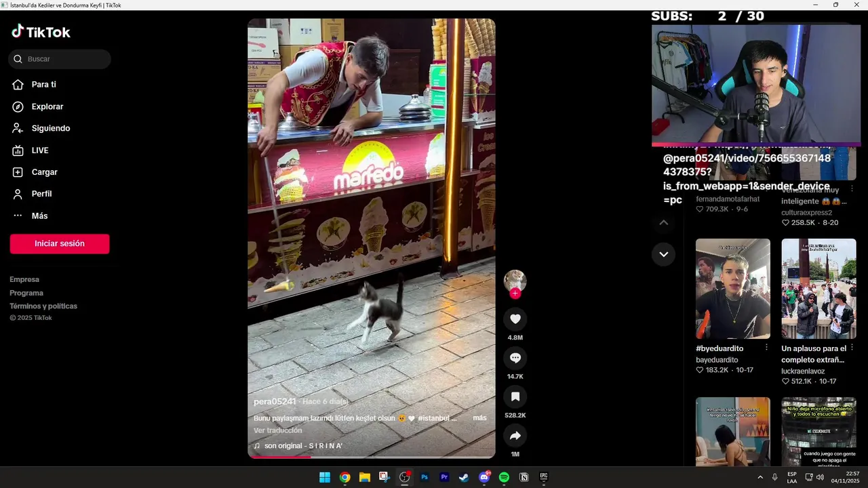This screenshot has height=488, width=868.
Task: Share video with arrow icon
Action: point(515,436)
